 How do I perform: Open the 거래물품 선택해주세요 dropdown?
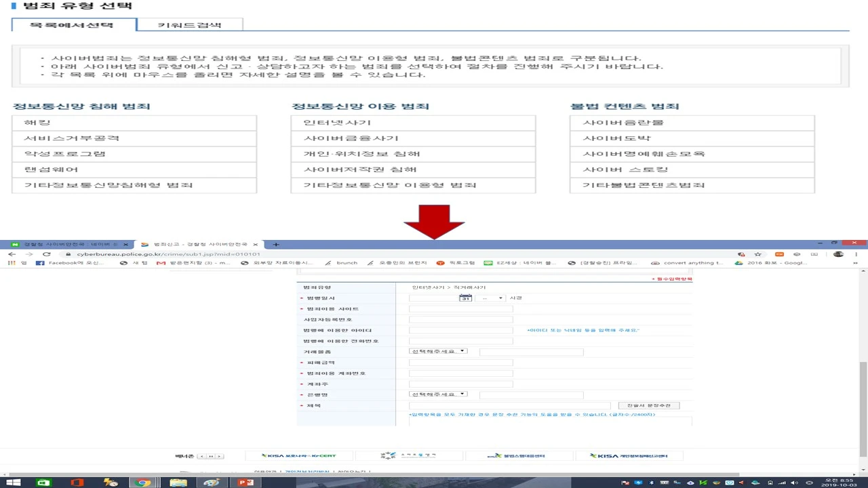438,351
